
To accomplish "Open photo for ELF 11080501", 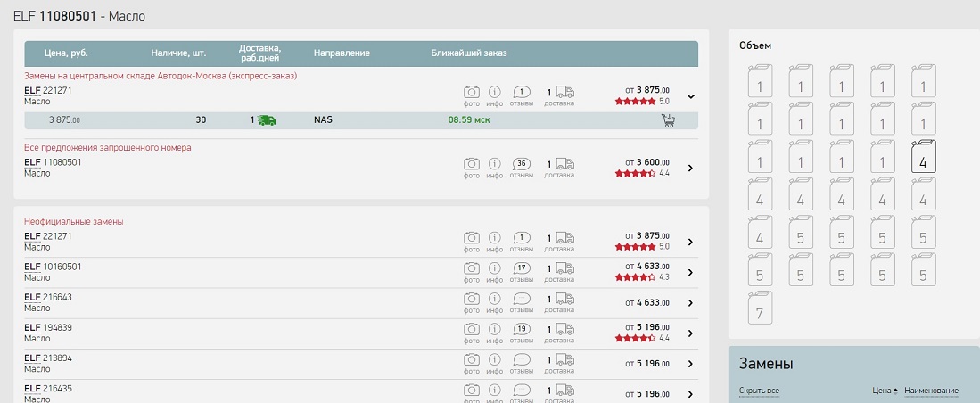I will point(471,164).
